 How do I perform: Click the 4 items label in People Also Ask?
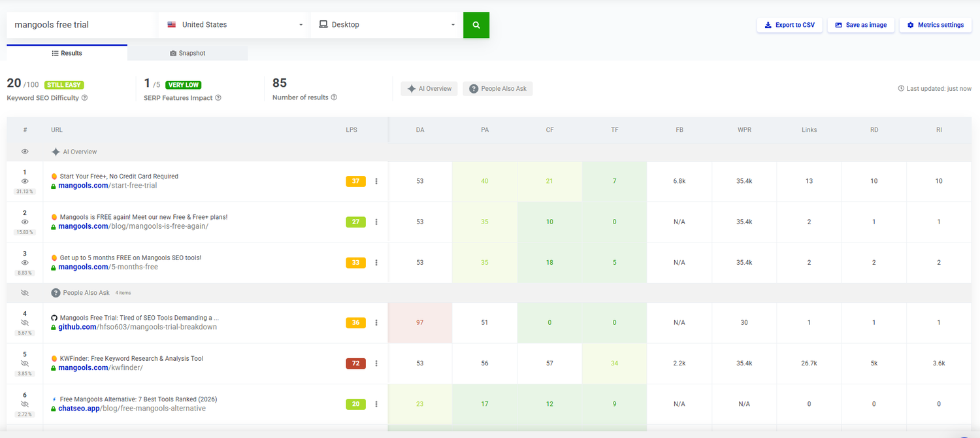123,293
